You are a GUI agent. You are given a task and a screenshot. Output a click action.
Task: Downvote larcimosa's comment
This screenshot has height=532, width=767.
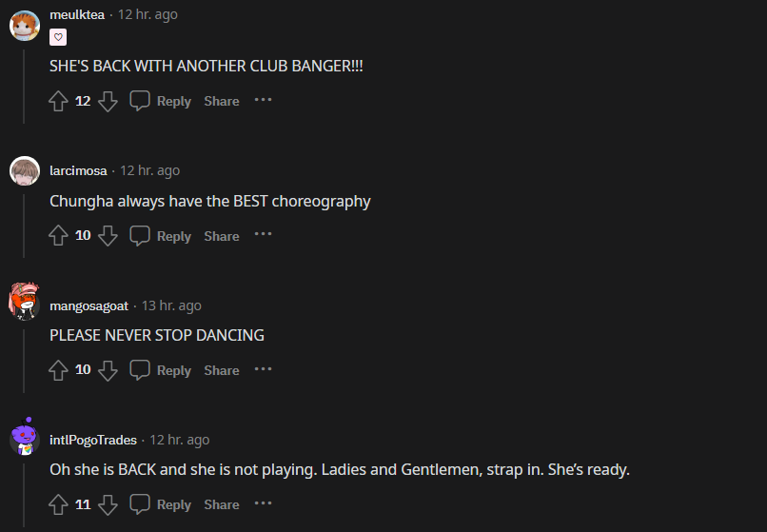pyautogui.click(x=108, y=236)
